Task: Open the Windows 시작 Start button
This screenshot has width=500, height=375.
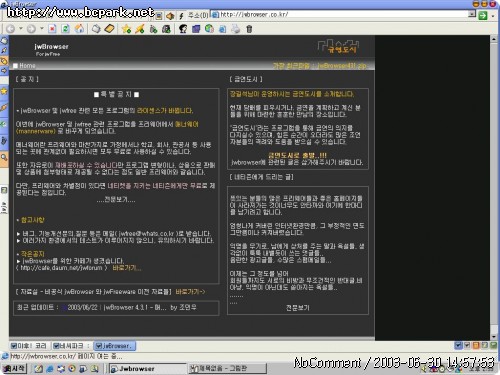Action: (14, 369)
